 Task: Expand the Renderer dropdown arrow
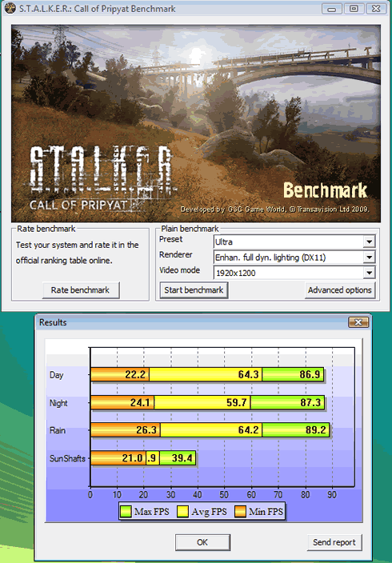pos(369,257)
